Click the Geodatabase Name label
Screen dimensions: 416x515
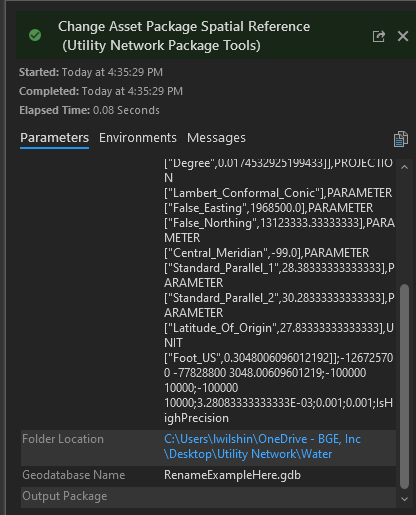point(74,475)
